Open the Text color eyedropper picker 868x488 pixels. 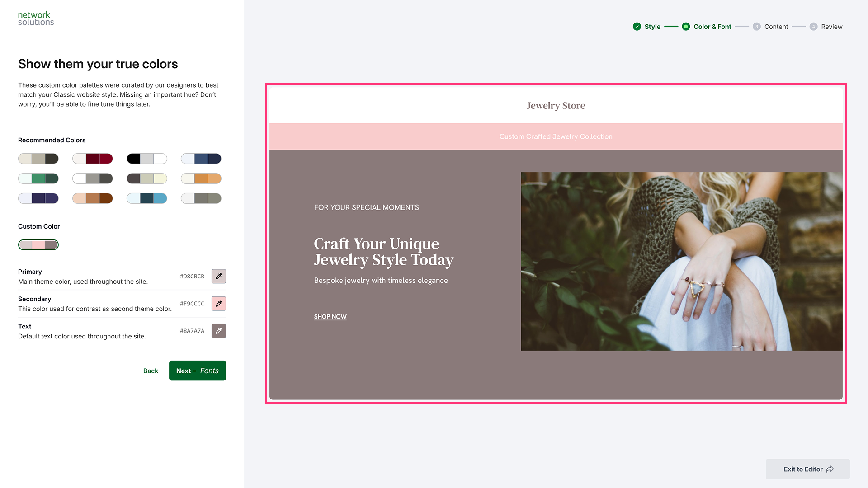pyautogui.click(x=219, y=331)
